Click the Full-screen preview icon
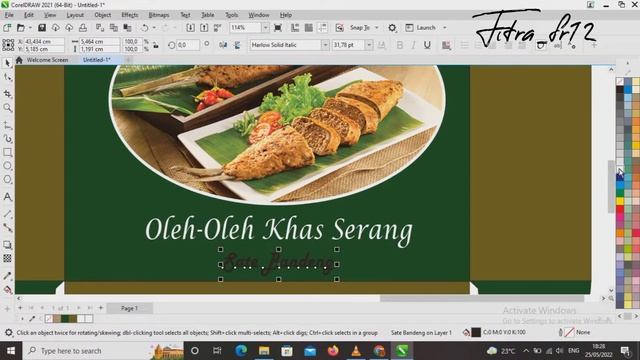Screen dimensions: 640x360 (x=278, y=28)
